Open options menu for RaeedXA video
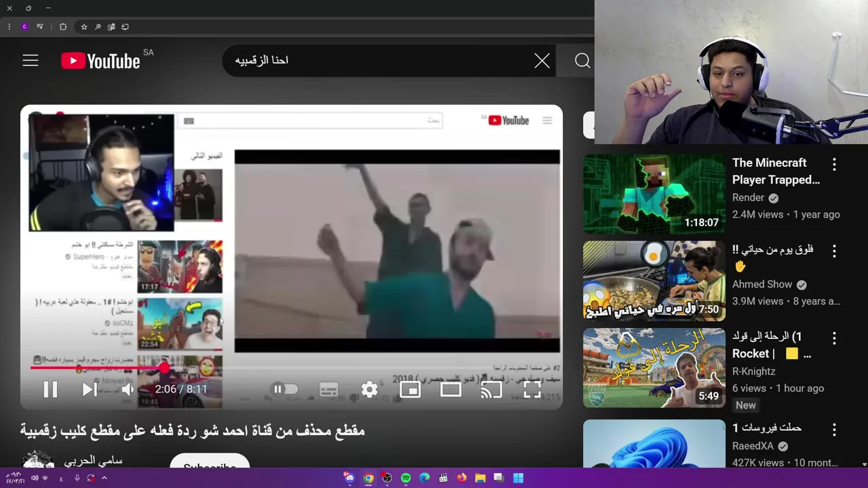Image resolution: width=868 pixels, height=488 pixels. point(834,430)
